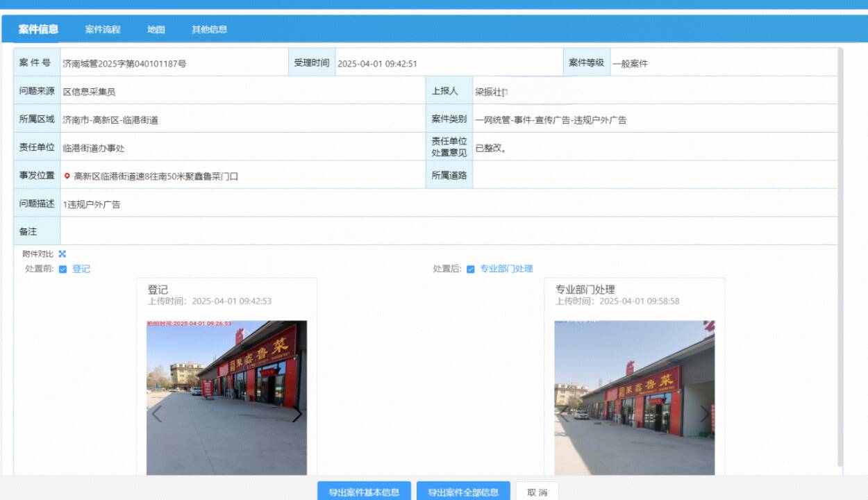
Task: Uncheck the 专业部门处理 checkbox under 处置后
Action: tap(471, 269)
